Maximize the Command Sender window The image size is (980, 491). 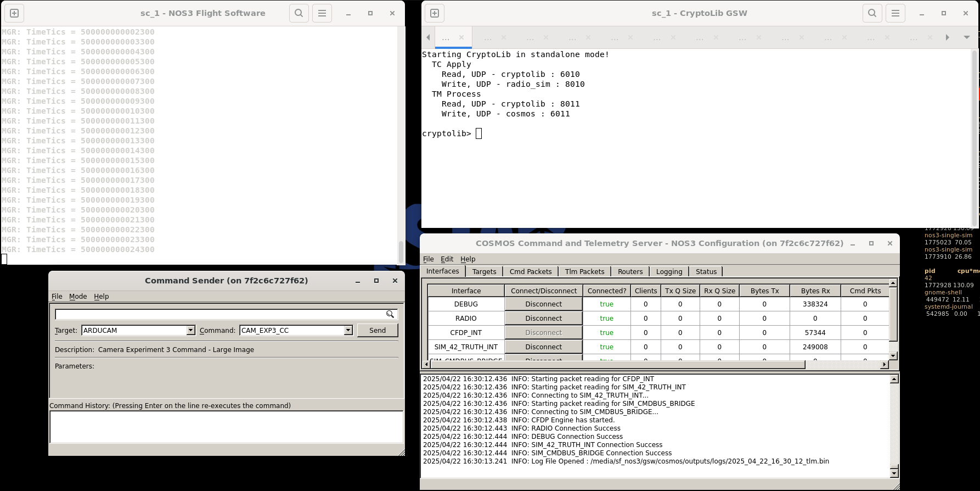[376, 281]
